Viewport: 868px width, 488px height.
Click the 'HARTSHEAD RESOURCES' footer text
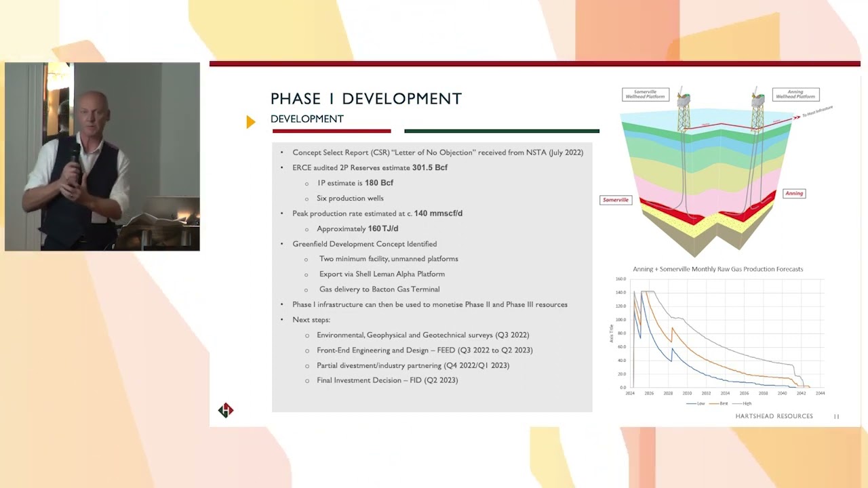point(774,416)
